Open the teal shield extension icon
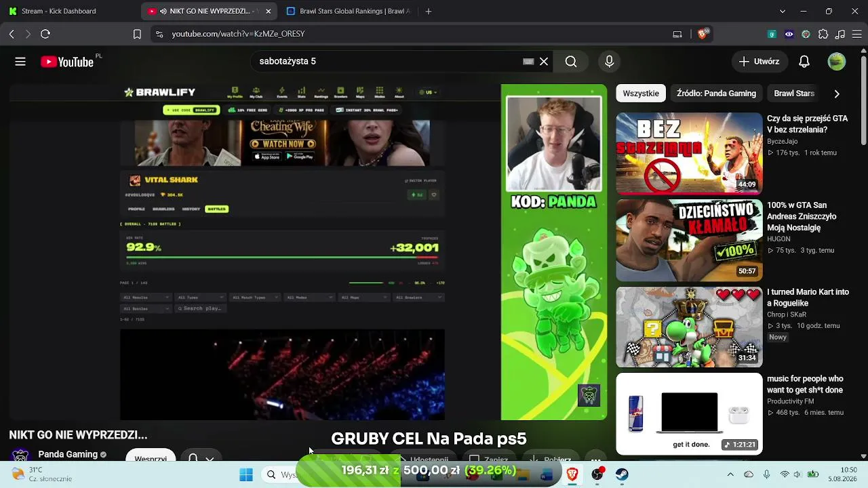Image resolution: width=868 pixels, height=488 pixels. pos(772,34)
